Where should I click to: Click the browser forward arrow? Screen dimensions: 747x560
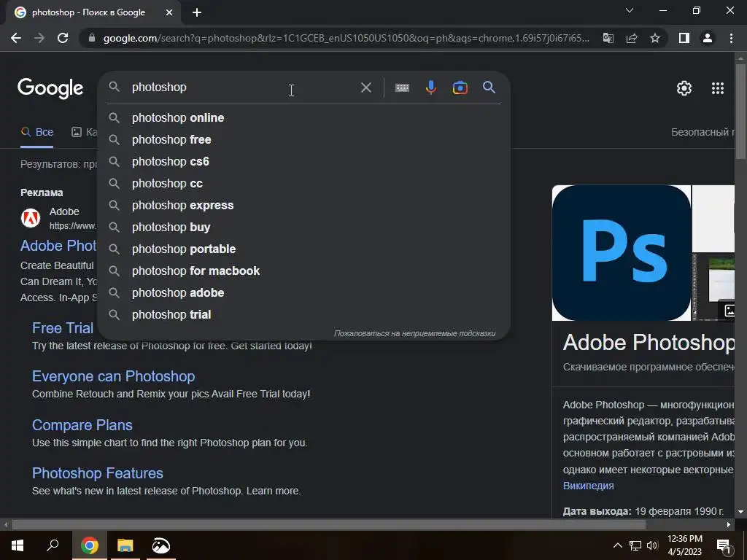tap(39, 38)
